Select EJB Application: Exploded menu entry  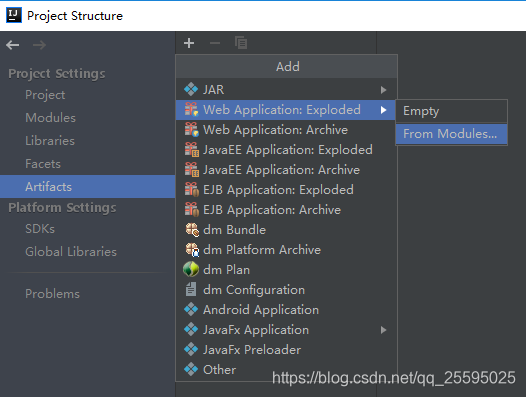286,190
